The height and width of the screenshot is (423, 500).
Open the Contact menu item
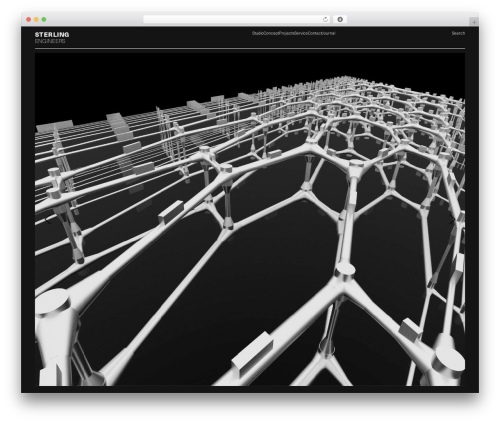(x=315, y=33)
